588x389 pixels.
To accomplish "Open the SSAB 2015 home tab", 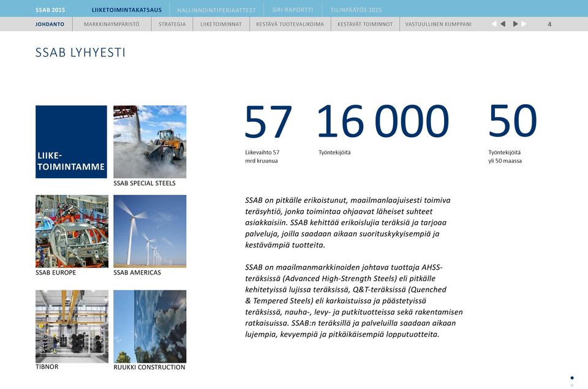I will [x=50, y=10].
